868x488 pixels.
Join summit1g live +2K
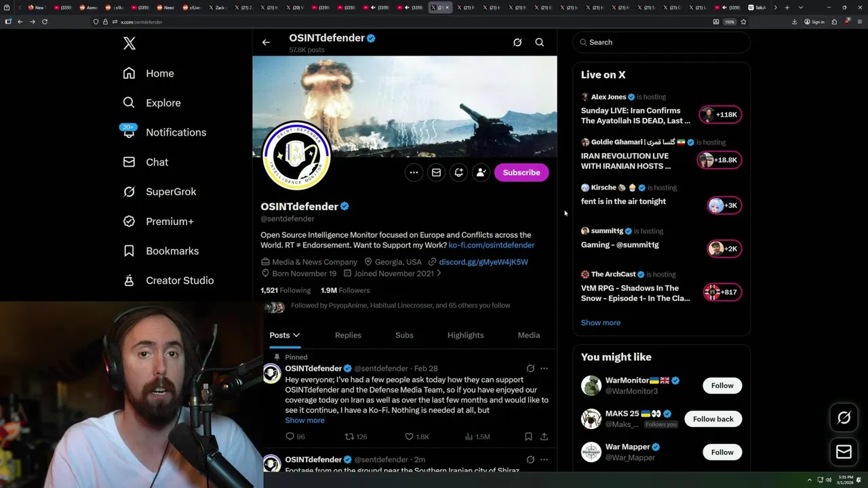724,249
